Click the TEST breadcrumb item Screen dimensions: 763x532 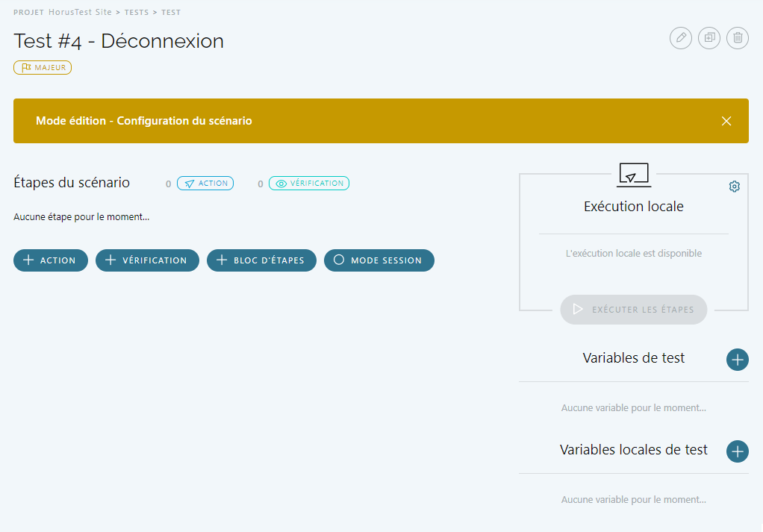[171, 13]
